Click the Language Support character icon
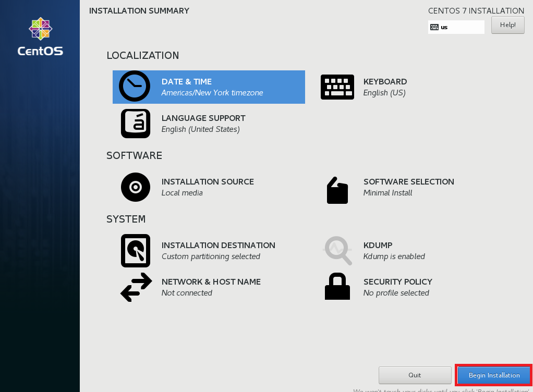This screenshot has height=392, width=533. click(136, 124)
